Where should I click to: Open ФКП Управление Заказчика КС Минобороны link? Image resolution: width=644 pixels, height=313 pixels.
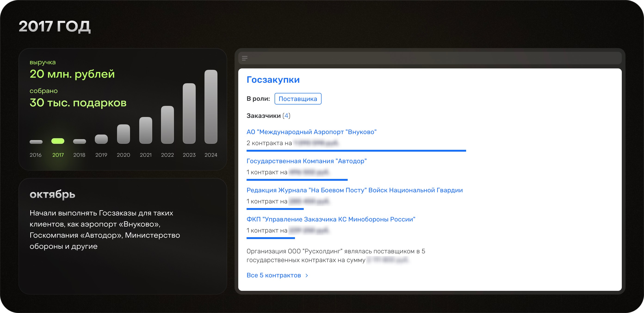[x=331, y=219]
